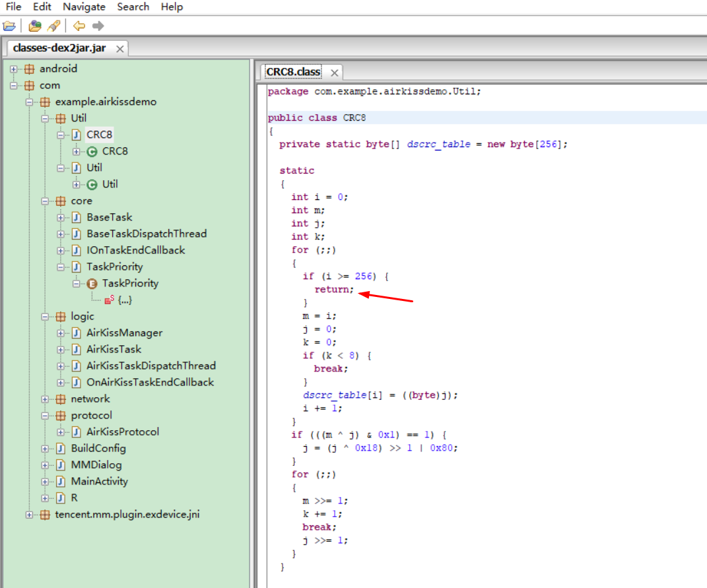707x588 pixels.
Task: Close the CRC8.class tab
Action: point(334,73)
